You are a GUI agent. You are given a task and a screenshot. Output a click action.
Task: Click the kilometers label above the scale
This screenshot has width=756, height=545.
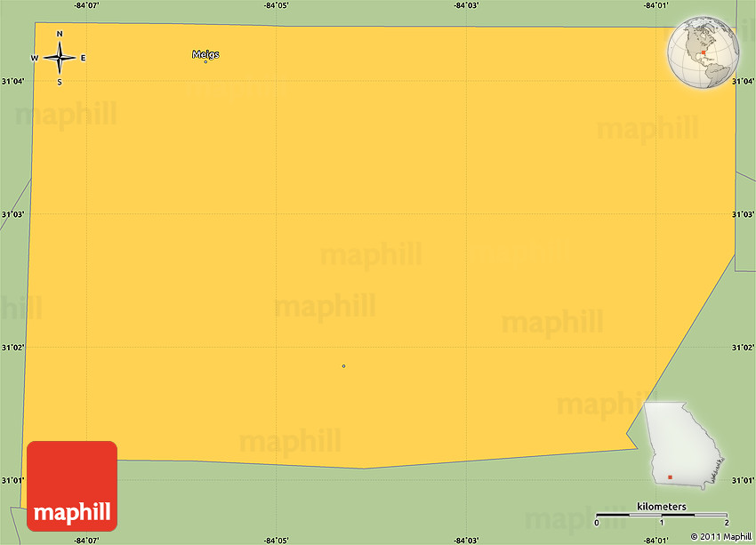tap(662, 506)
